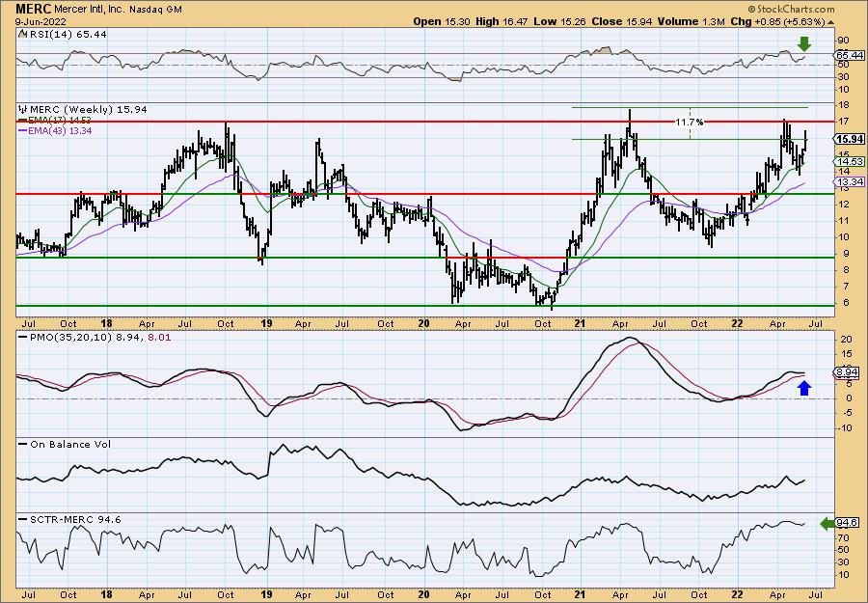Select the On Balance Vol panel label
The image size is (868, 603).
(68, 444)
